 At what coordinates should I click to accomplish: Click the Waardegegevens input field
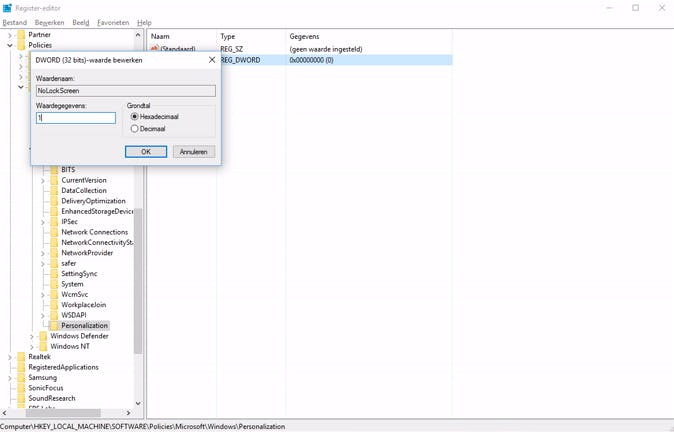tap(76, 118)
